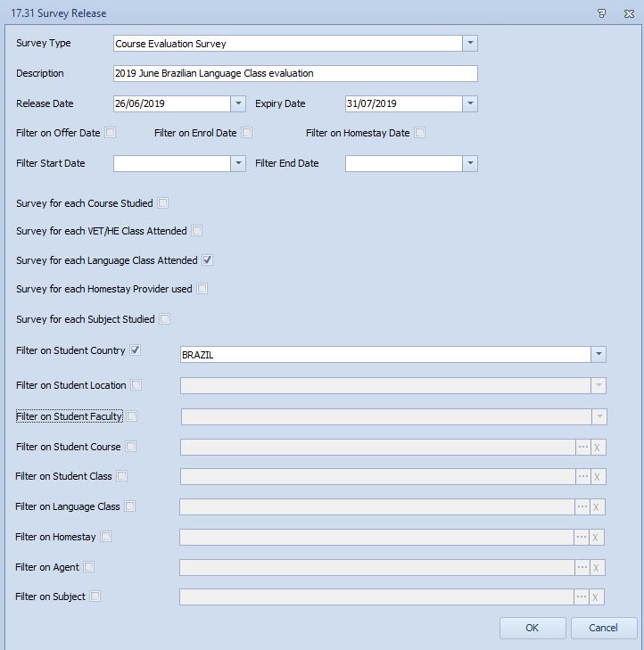This screenshot has width=644, height=650.
Task: Click the Cancel button
Action: pos(604,628)
